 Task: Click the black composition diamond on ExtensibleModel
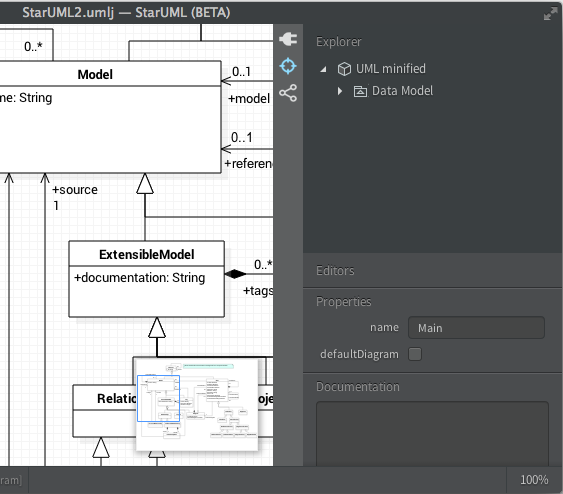click(x=235, y=274)
